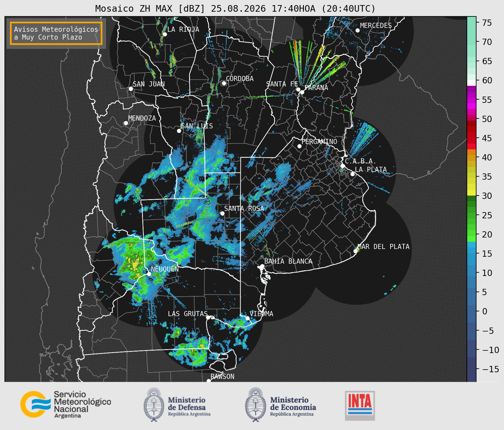
Task: Select the Córdoba city marker
Action: pyautogui.click(x=224, y=83)
